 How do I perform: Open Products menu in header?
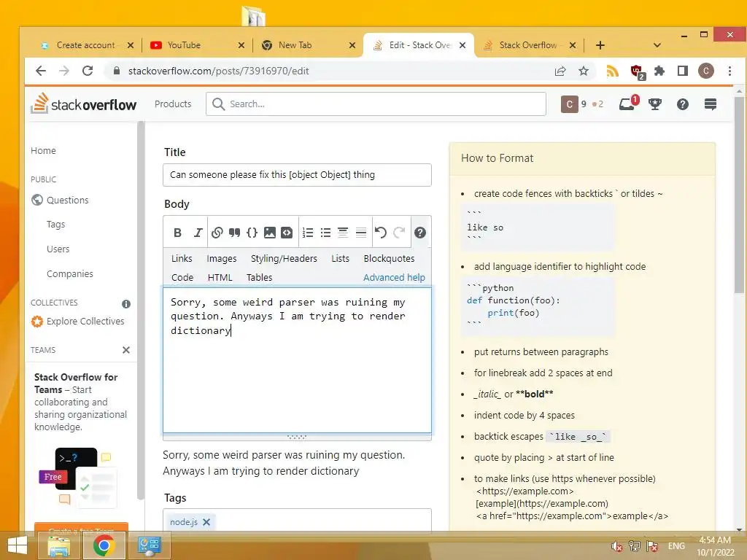coord(173,104)
